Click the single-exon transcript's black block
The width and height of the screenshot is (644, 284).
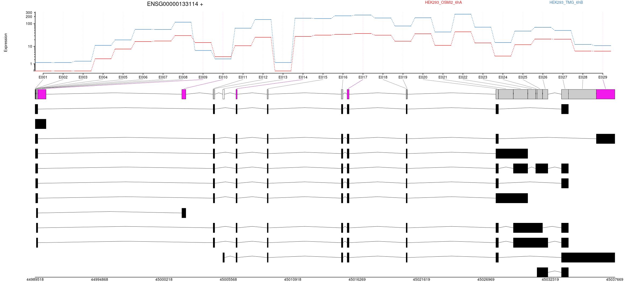pyautogui.click(x=41, y=124)
